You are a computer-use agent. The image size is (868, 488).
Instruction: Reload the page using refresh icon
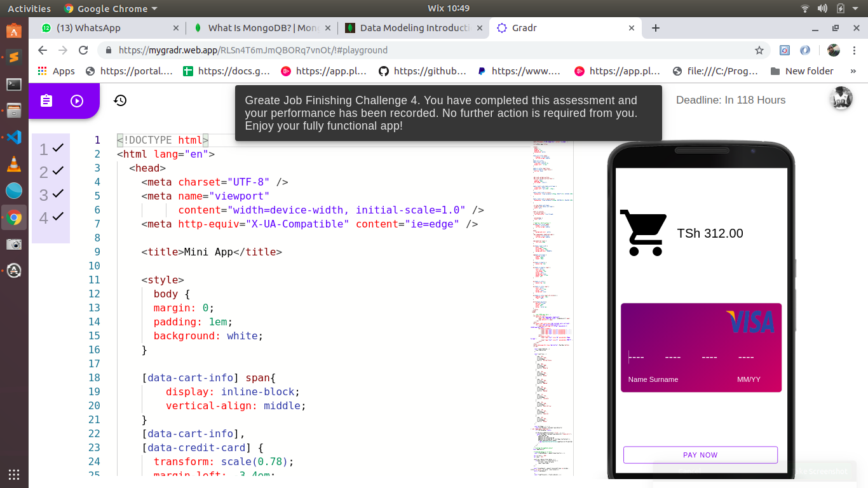coord(83,50)
